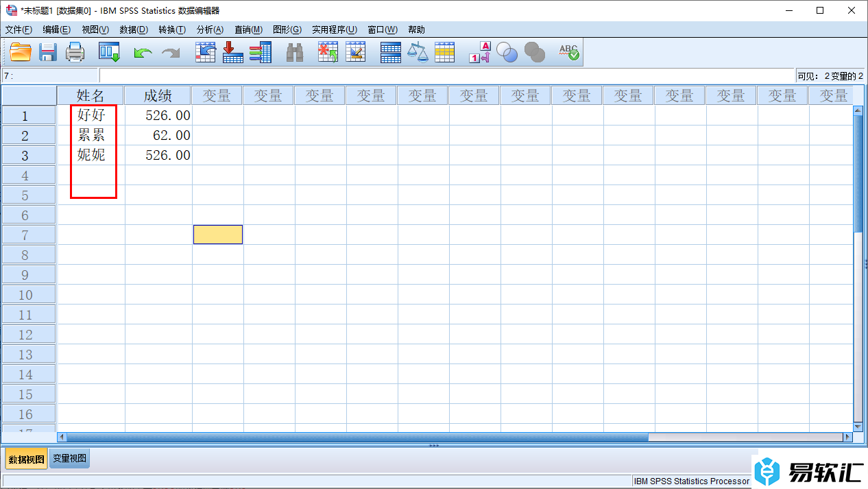This screenshot has height=489, width=868.
Task: Select the 成绩 column header
Action: 158,95
